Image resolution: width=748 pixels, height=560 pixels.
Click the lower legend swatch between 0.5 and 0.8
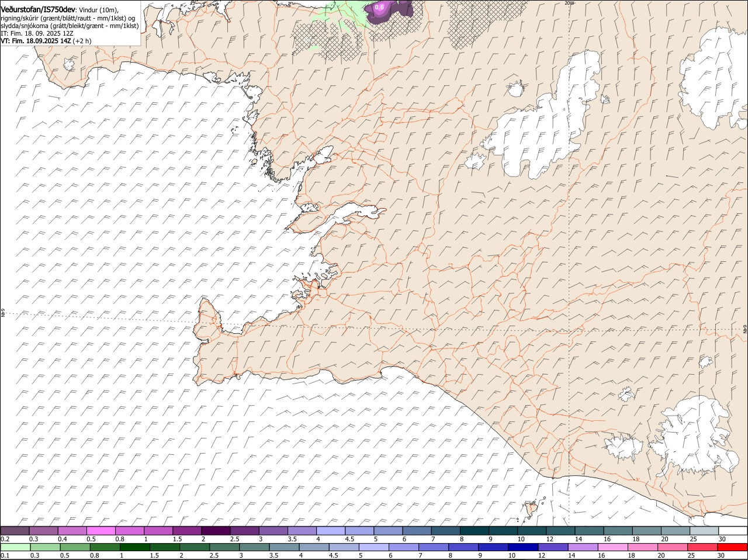click(x=76, y=547)
